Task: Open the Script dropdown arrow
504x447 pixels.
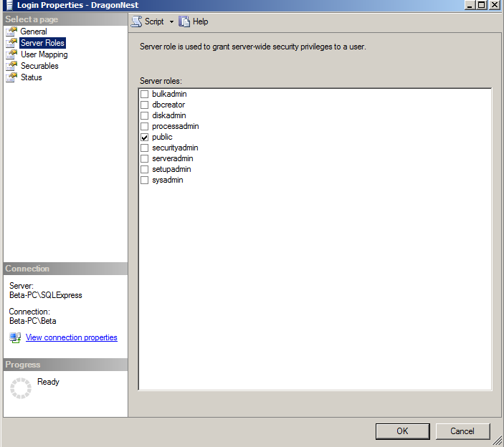Action: pos(171,21)
